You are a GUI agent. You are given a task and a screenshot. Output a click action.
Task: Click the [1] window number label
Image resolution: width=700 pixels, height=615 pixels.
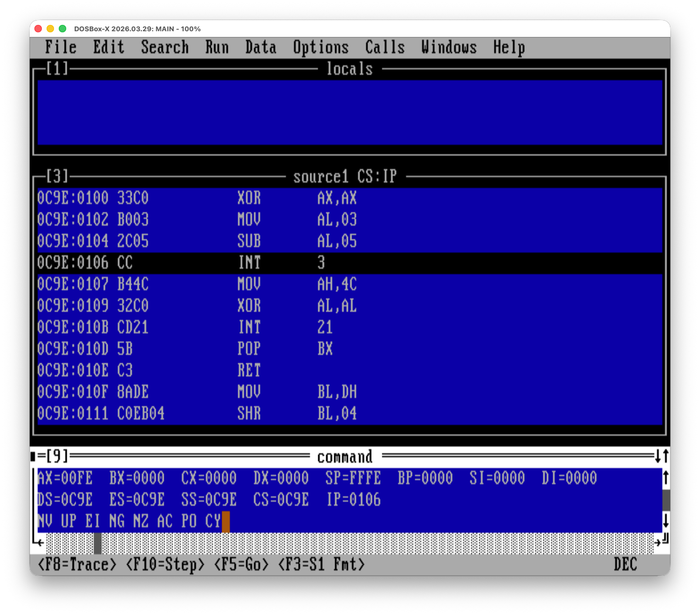tap(57, 69)
